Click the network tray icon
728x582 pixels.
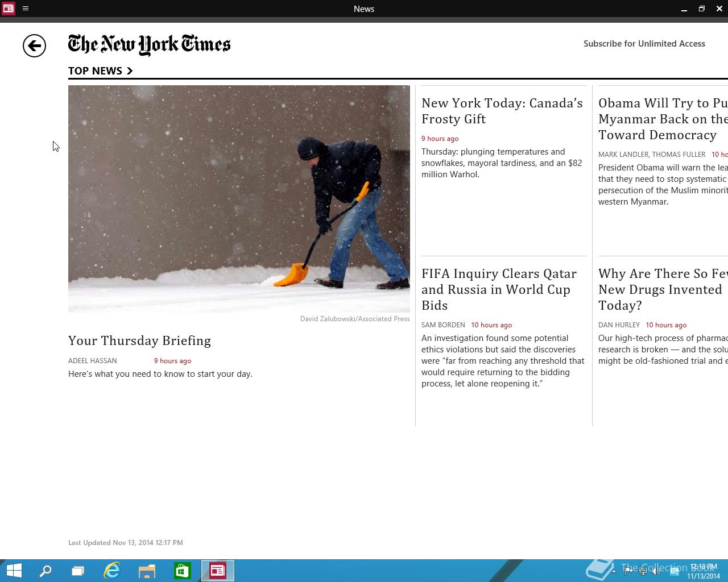pos(643,571)
